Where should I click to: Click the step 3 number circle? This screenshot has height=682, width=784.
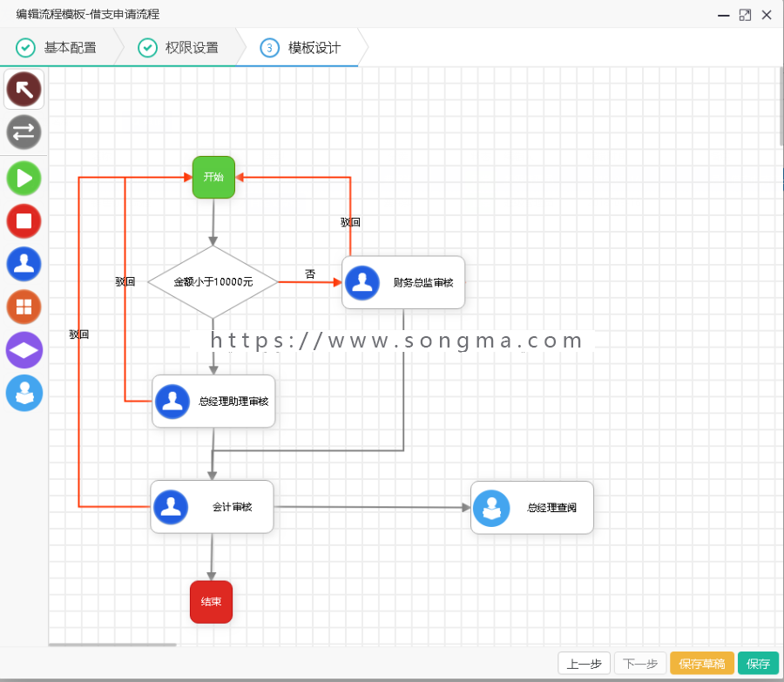pos(269,48)
